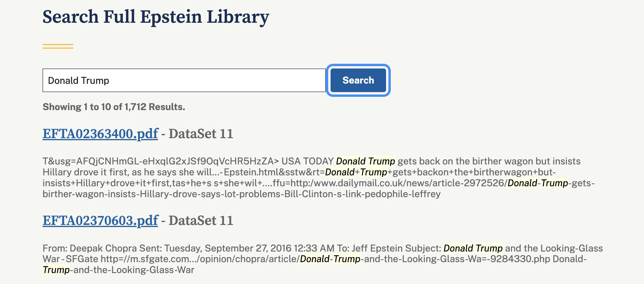Click highlighted Trump starting the last line

pyautogui.click(x=56, y=270)
